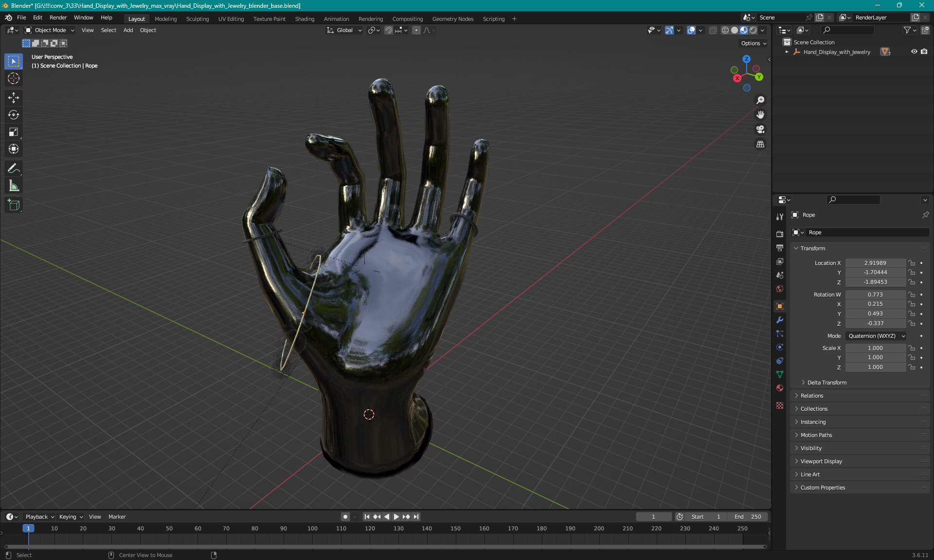Select the Rotate tool
Screen dimensions: 934x560
[x=14, y=115]
